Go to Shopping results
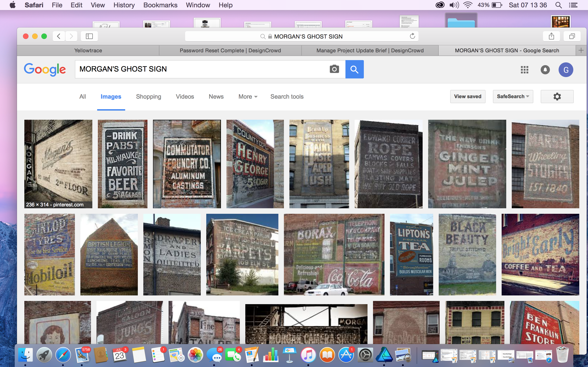Screen dimensions: 588x367 pyautogui.click(x=148, y=97)
